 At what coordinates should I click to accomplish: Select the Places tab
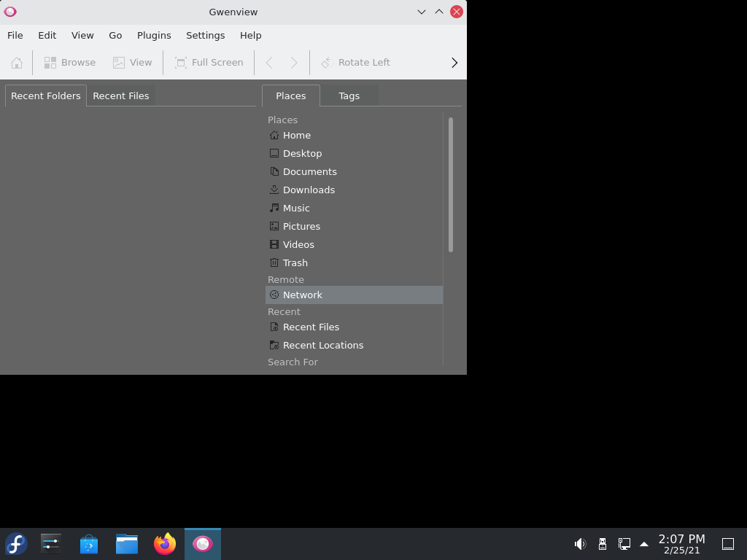290,96
